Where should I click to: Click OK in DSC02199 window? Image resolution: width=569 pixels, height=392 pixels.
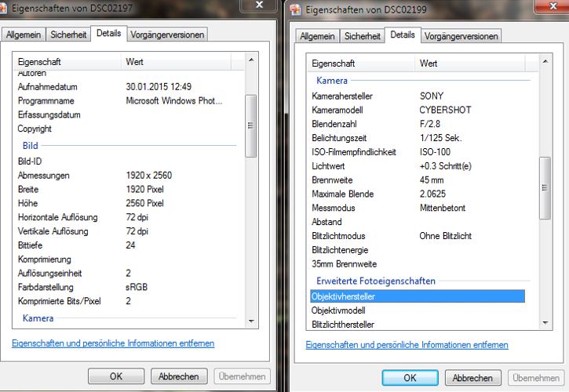(x=410, y=378)
